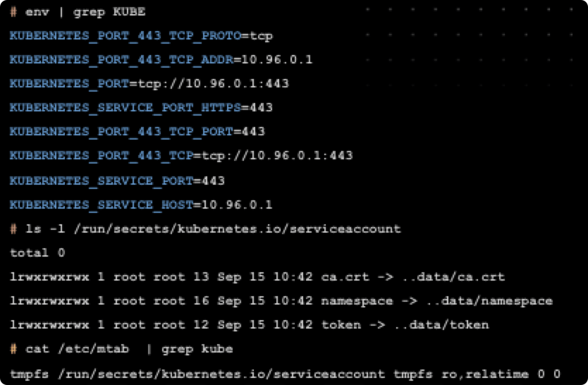
Task: Click the 'cat /etc/mtab | grep kube' command
Action: coord(129,348)
